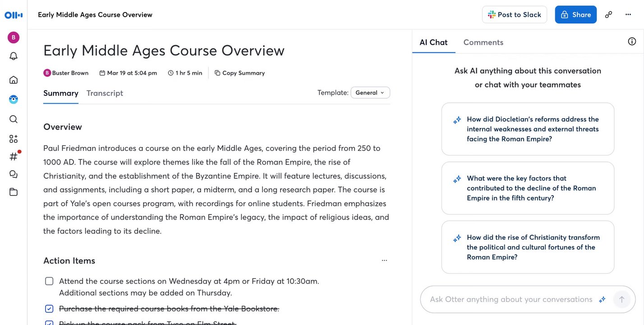Viewport: 644px width, 325px height.
Task: Open the apps grid icon in sidebar
Action: tap(14, 139)
